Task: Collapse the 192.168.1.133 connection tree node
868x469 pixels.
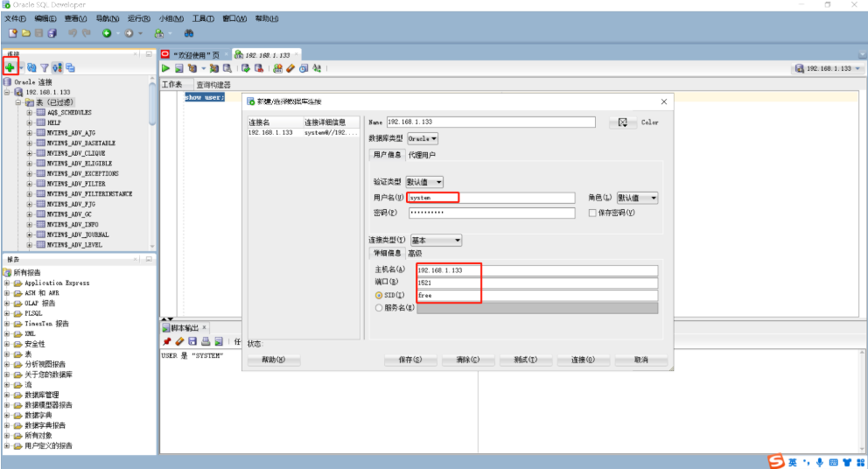Action: pyautogui.click(x=7, y=92)
